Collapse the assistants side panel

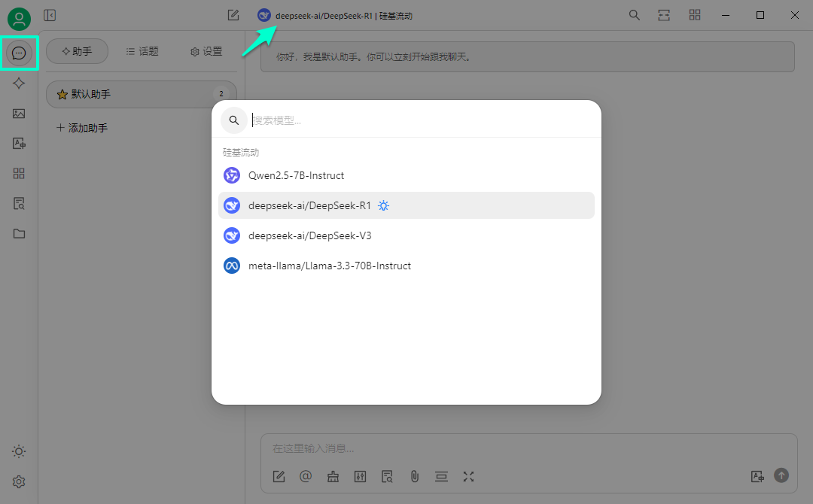click(50, 15)
